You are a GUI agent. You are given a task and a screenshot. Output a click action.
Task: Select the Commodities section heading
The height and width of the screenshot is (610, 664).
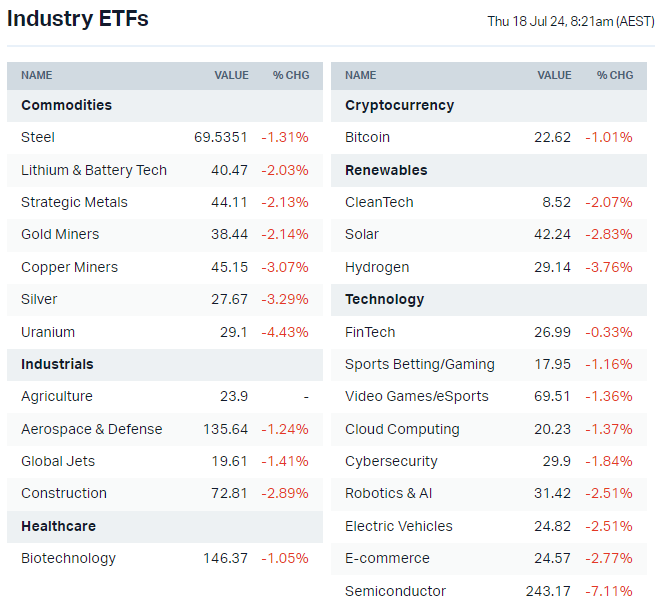pyautogui.click(x=66, y=105)
